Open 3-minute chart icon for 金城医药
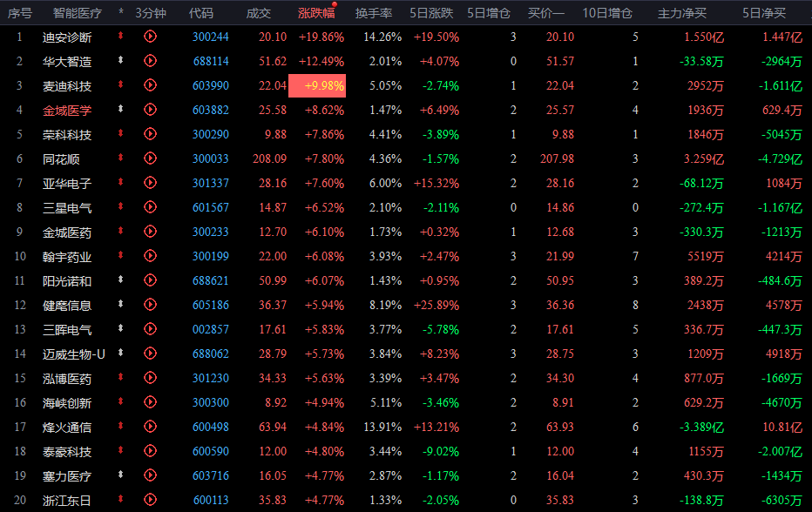Viewport: 812px width, 512px height. click(150, 232)
